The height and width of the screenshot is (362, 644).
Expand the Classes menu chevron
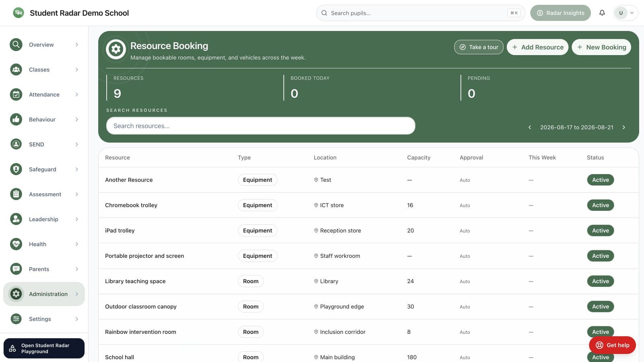77,70
